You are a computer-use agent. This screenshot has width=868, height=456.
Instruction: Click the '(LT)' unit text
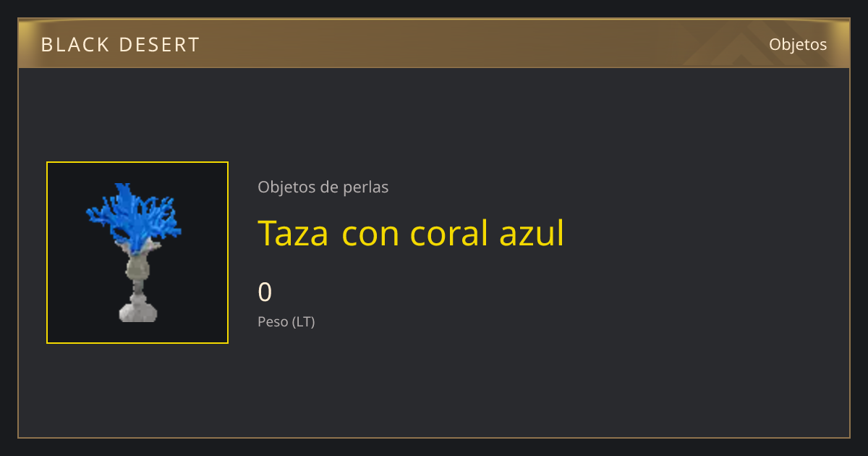pyautogui.click(x=304, y=322)
